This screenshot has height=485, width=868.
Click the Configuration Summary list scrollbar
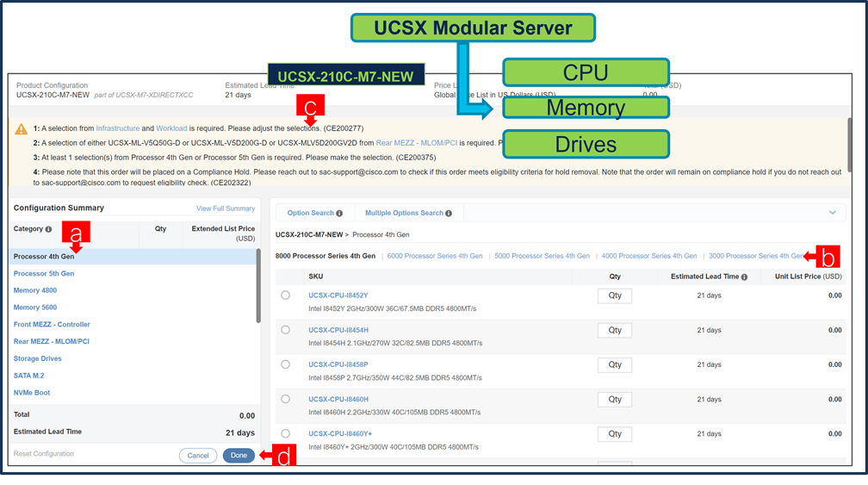258,286
